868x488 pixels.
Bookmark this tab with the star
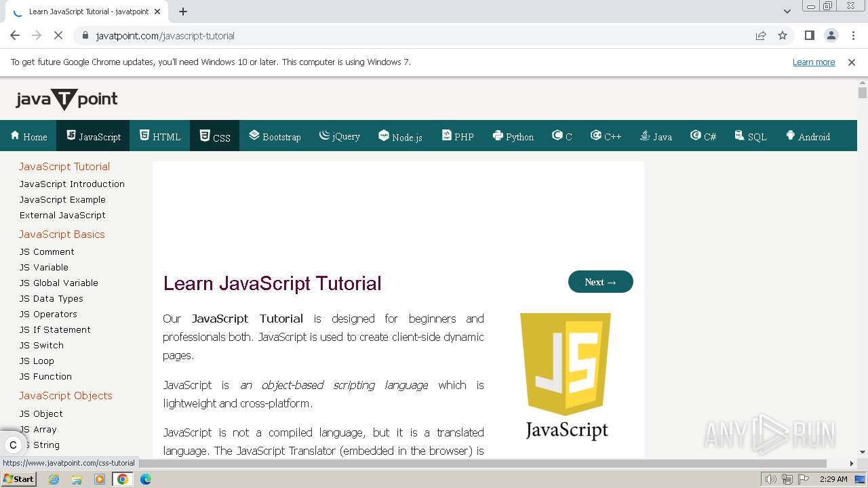(x=783, y=35)
